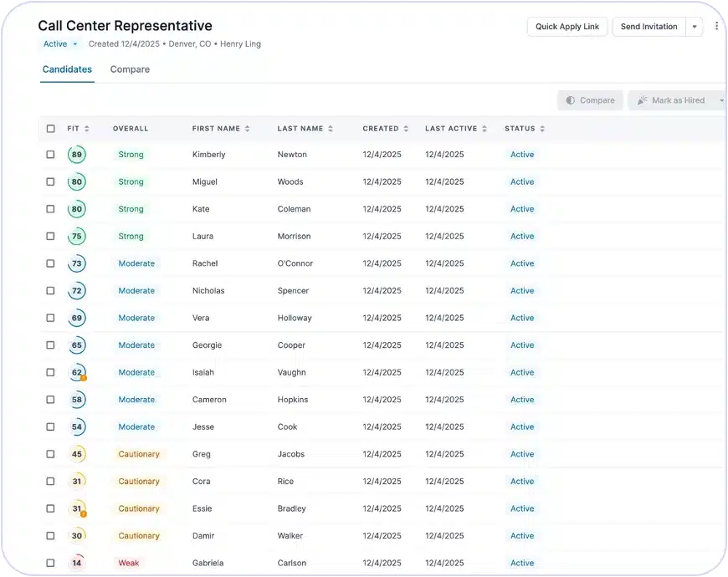Click the last name Cooper
The height and width of the screenshot is (577, 728).
pyautogui.click(x=291, y=345)
